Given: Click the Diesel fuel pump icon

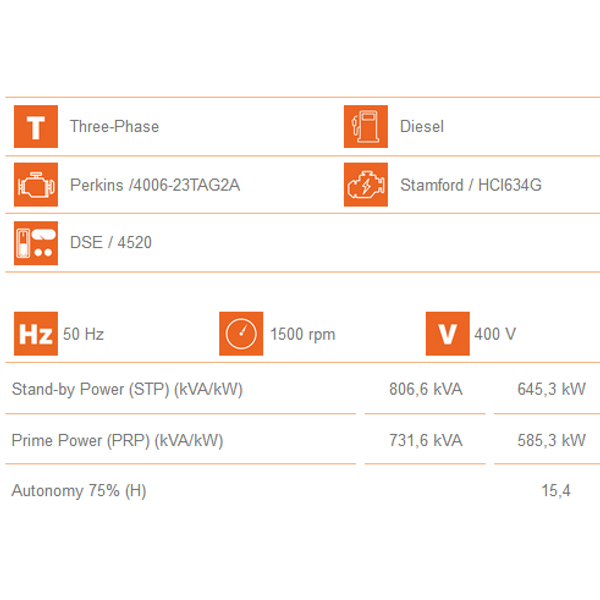Looking at the screenshot, I should 365,126.
